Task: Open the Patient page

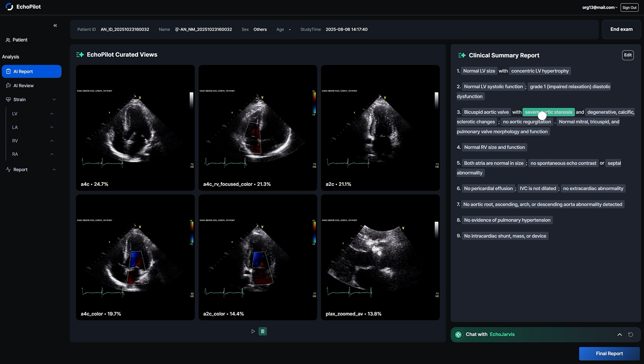Action: tap(16, 40)
